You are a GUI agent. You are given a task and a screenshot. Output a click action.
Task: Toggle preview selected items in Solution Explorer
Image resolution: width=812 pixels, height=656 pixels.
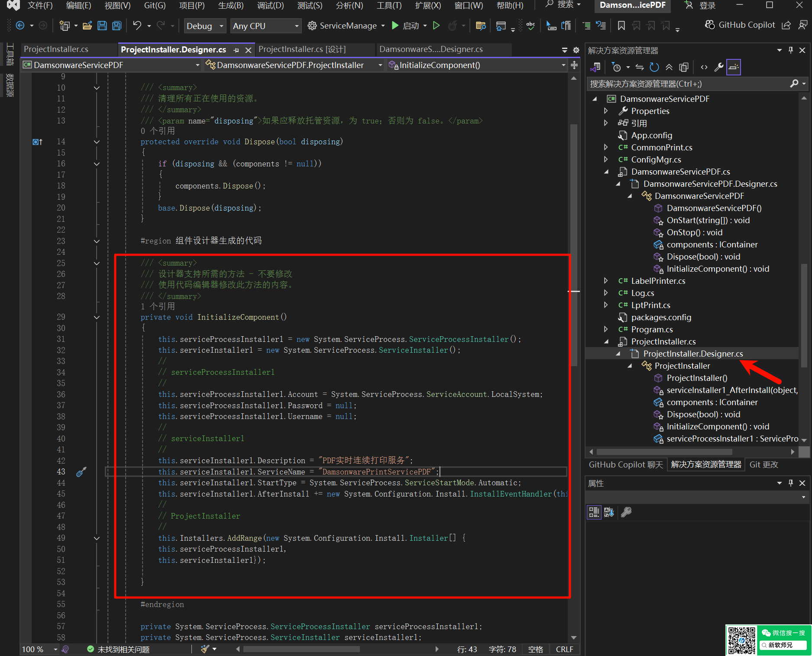[733, 67]
